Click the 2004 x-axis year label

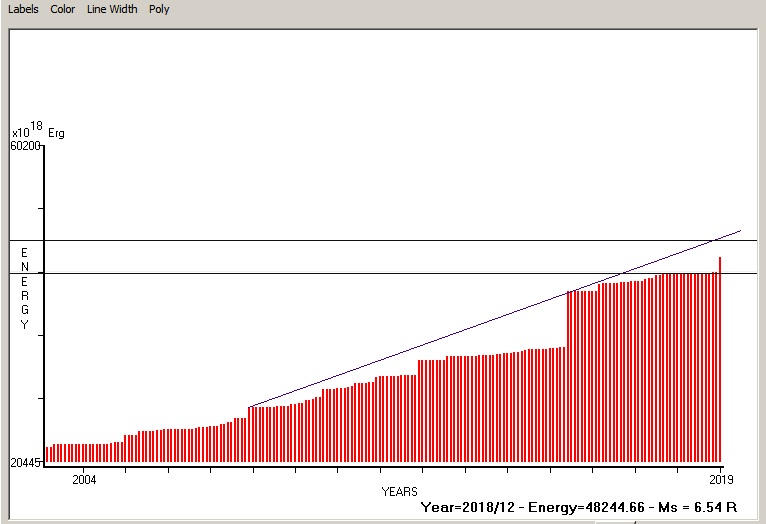coord(84,480)
